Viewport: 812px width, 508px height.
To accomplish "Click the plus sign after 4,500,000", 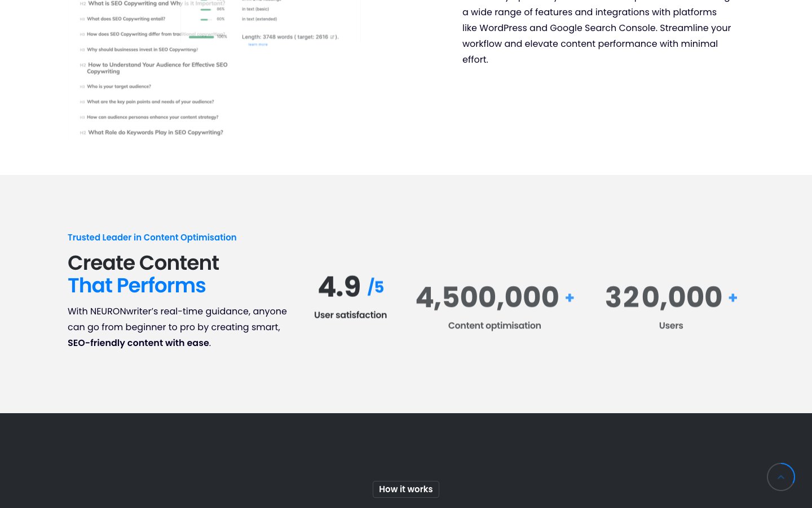I will click(570, 297).
